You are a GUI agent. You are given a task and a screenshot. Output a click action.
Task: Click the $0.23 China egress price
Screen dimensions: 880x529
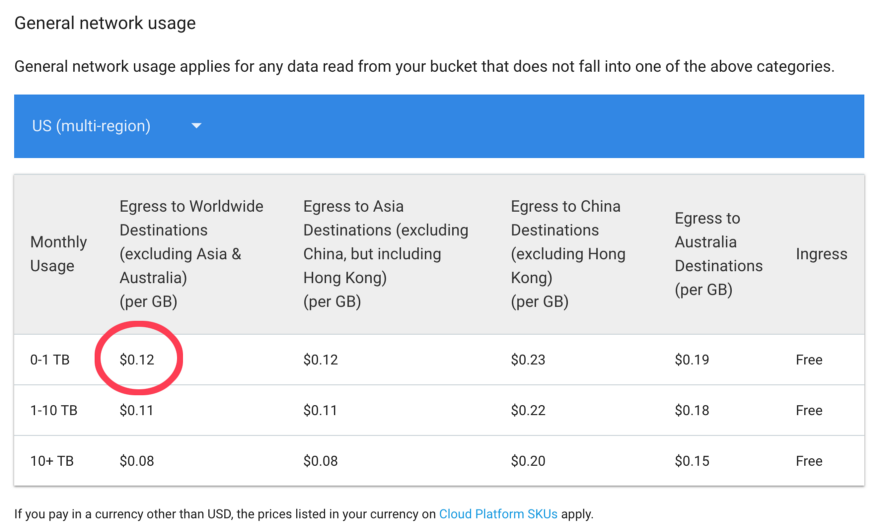(528, 360)
